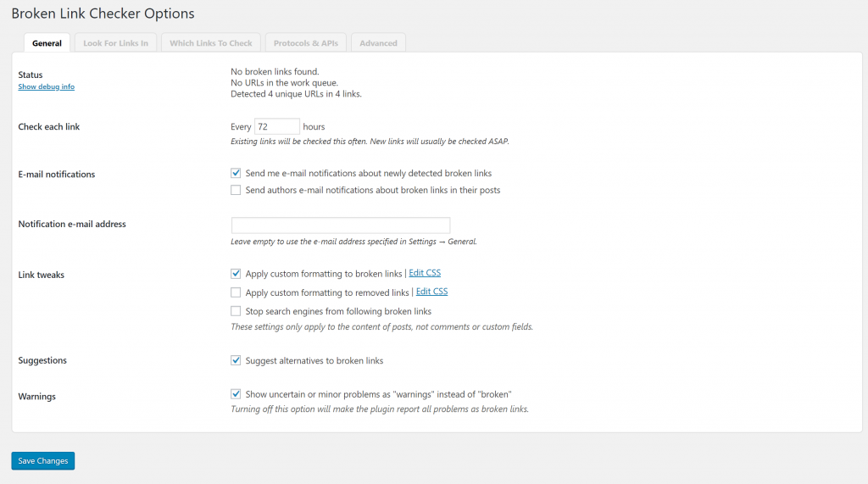Open the Which Links To Check tab
Image resolution: width=868 pixels, height=484 pixels.
[211, 43]
